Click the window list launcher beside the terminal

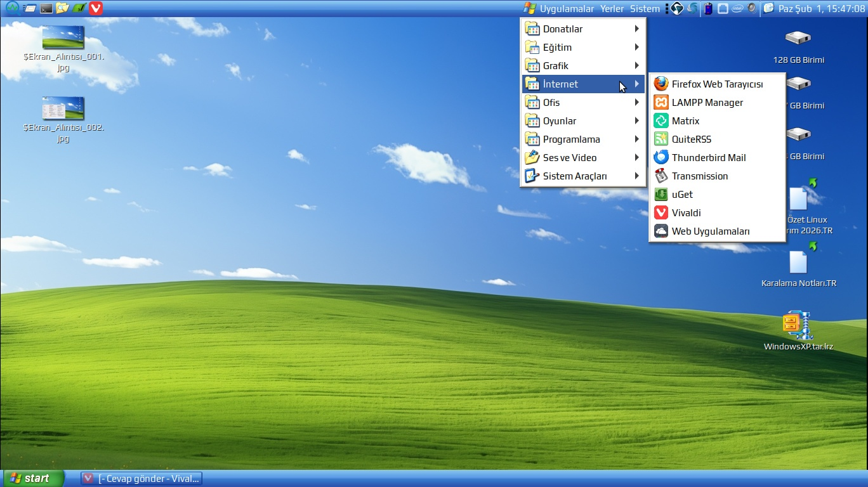[x=29, y=8]
